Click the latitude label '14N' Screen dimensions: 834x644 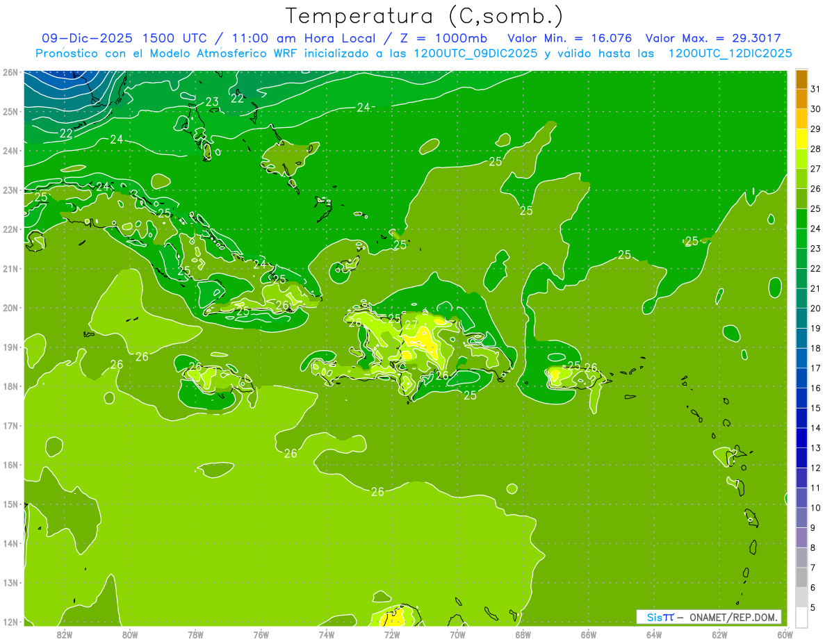tap(10, 543)
